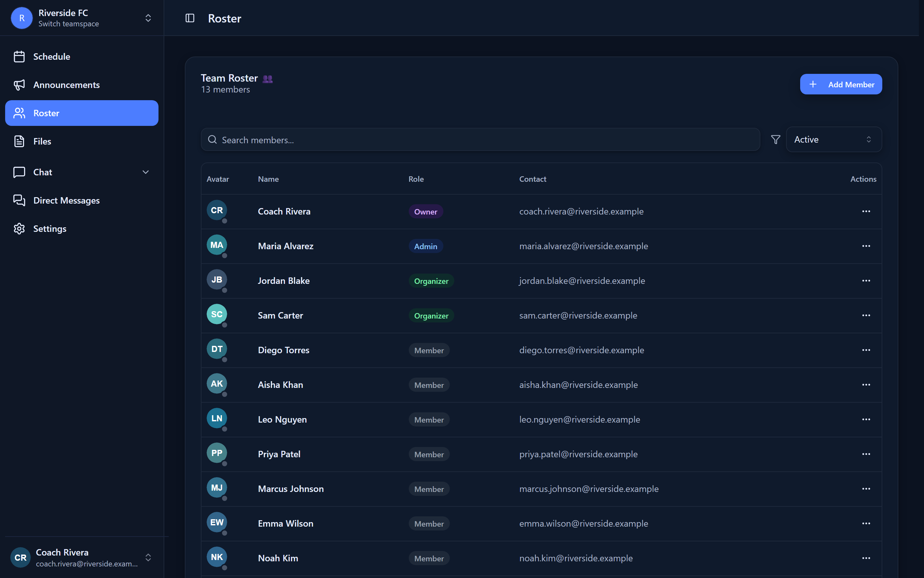Click the Schedule calendar icon
This screenshot has width=924, height=578.
click(x=19, y=57)
